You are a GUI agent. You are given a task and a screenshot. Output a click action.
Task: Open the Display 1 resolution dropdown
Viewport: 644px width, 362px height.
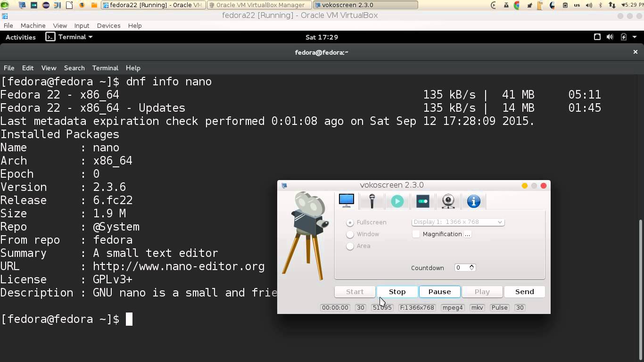click(x=457, y=222)
